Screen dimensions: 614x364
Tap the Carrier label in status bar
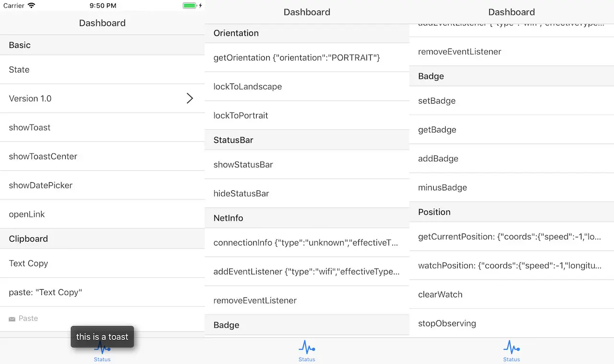coord(14,6)
